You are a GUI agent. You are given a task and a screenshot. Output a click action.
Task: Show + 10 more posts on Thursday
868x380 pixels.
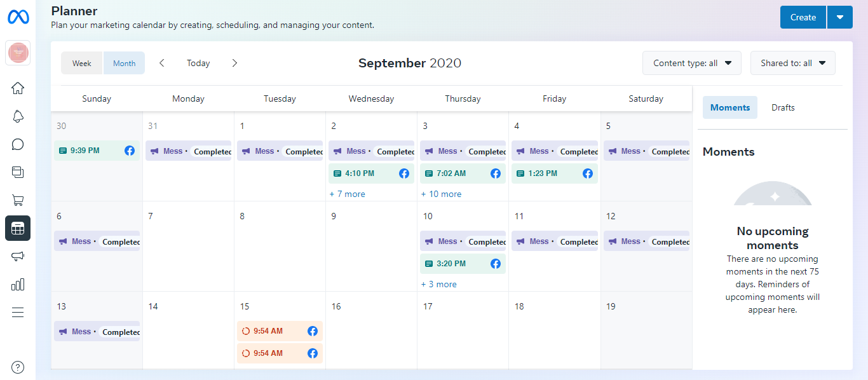click(441, 194)
